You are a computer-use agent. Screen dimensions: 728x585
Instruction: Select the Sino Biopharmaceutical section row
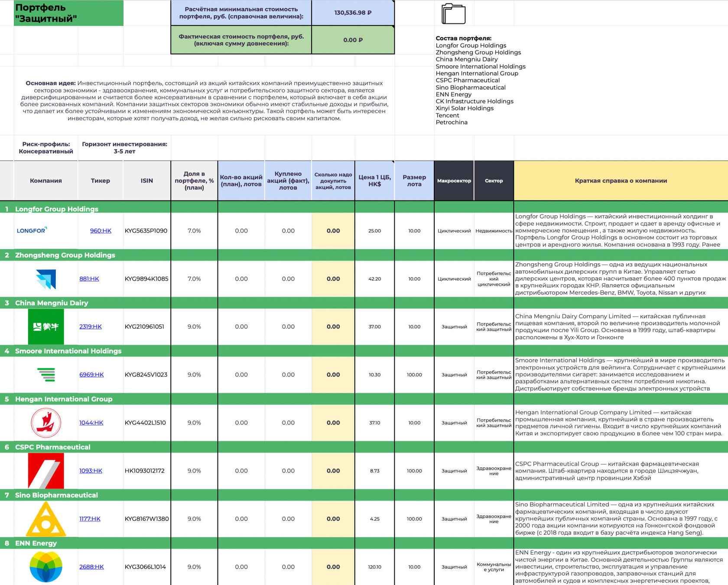click(364, 495)
